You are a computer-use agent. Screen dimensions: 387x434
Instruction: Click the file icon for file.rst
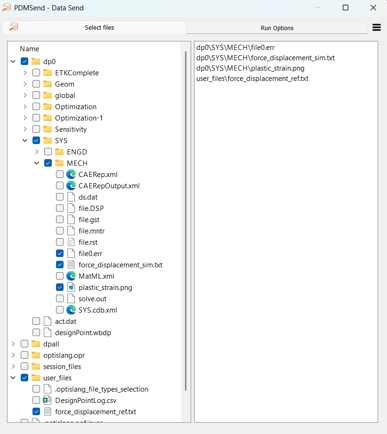click(x=71, y=242)
